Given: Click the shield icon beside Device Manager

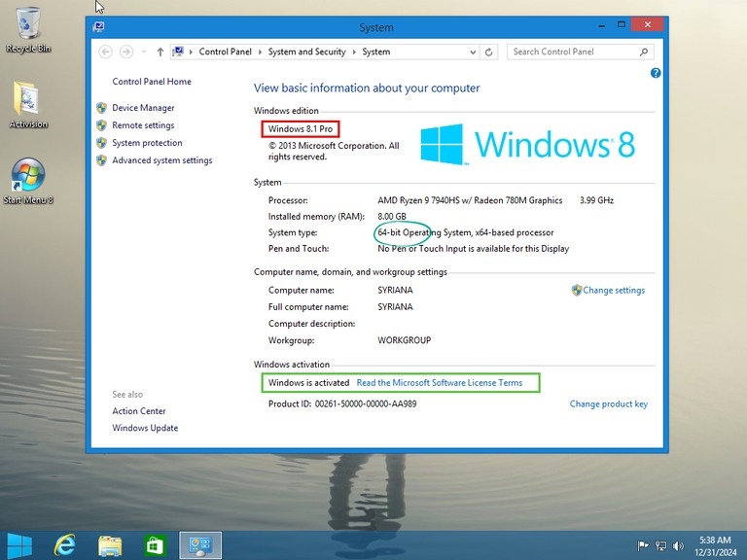Looking at the screenshot, I should [x=101, y=108].
